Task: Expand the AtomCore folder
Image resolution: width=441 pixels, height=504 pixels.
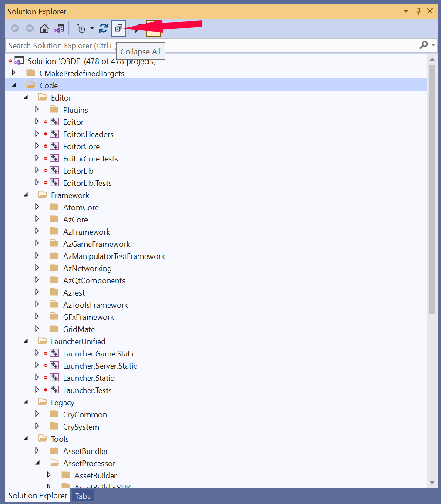Action: [37, 207]
